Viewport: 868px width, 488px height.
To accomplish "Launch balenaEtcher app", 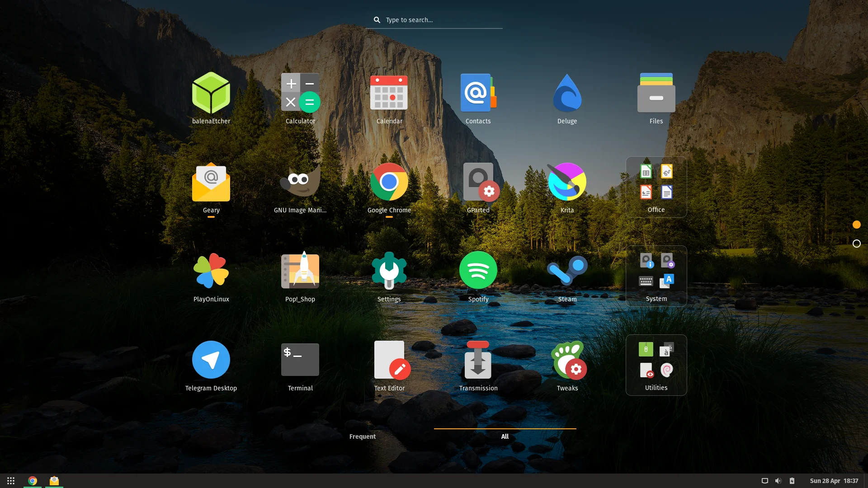I will pos(211,98).
